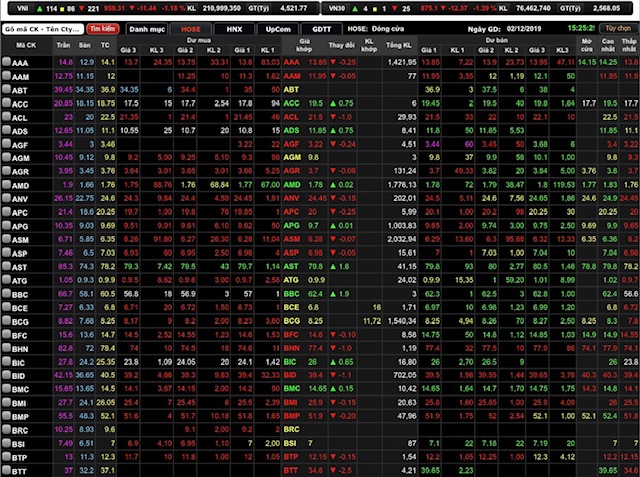The height and width of the screenshot is (477, 640).
Task: Click the Tổng KL column header
Action: pyautogui.click(x=399, y=46)
